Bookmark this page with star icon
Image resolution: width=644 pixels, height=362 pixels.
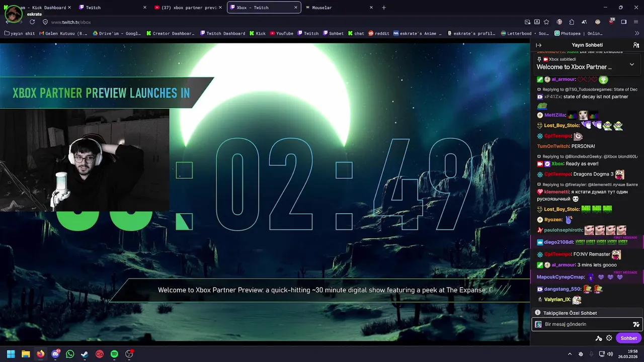[x=547, y=22]
